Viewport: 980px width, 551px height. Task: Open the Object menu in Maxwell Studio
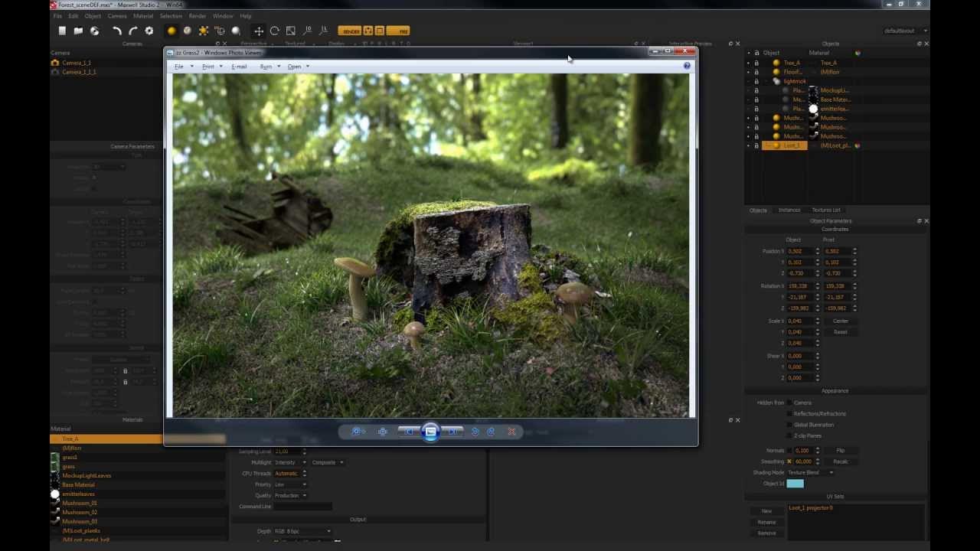[93, 15]
